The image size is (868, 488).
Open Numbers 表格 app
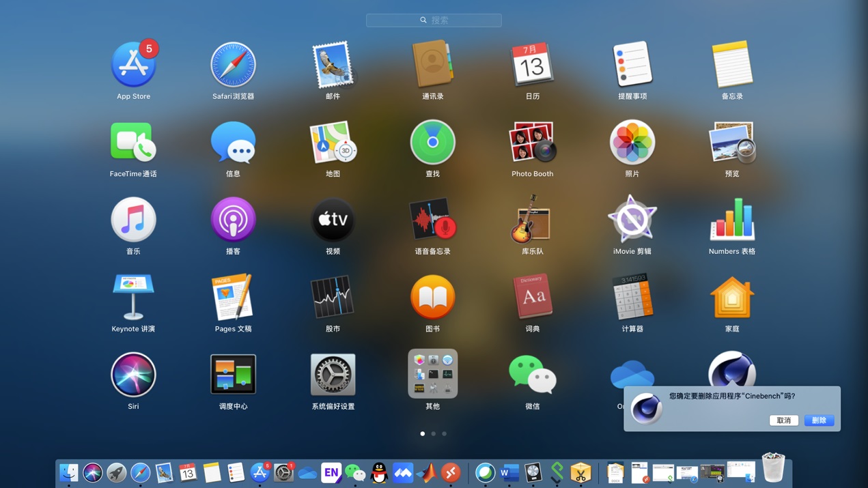click(732, 220)
